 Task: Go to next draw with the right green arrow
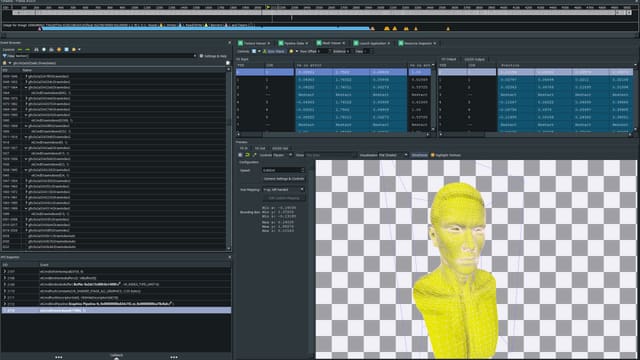coord(28,49)
